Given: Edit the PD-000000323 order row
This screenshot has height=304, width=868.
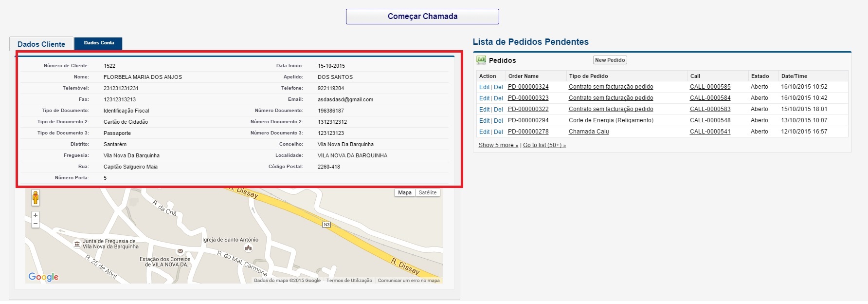Looking at the screenshot, I should pyautogui.click(x=484, y=98).
